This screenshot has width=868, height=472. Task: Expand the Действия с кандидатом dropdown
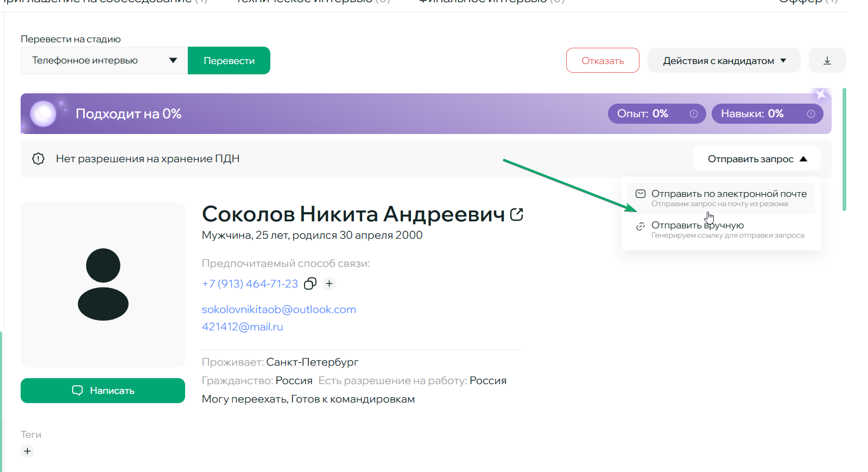coord(724,60)
